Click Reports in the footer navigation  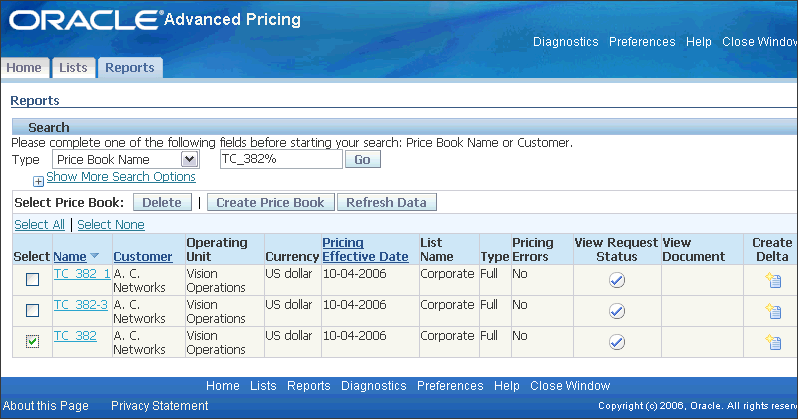(309, 385)
